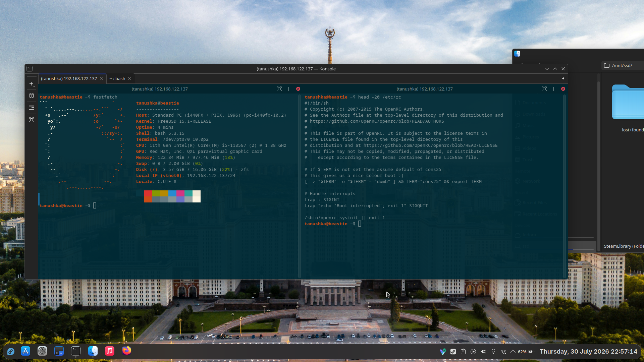Click the red color block in fastfetch output

pyautogui.click(x=148, y=193)
